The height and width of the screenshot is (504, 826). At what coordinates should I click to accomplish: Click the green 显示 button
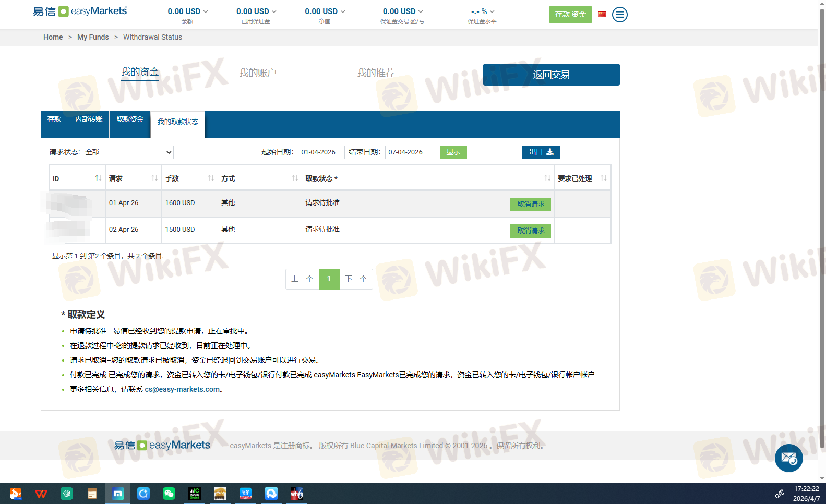click(453, 152)
